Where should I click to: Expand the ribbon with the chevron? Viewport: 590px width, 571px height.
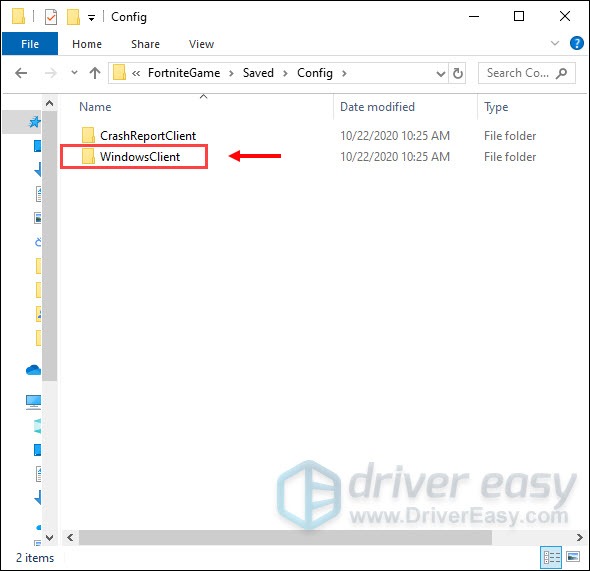[x=555, y=43]
